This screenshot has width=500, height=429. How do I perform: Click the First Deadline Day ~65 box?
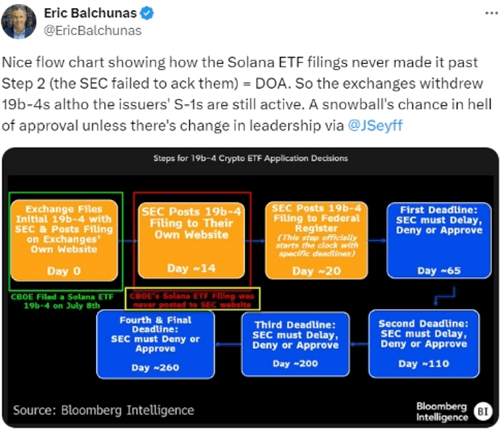click(439, 240)
